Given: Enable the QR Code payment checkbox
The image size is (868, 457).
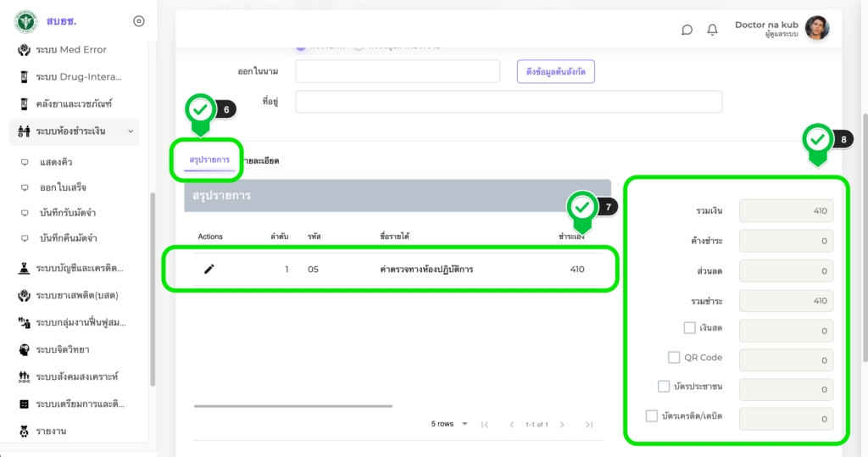Looking at the screenshot, I should tap(674, 358).
